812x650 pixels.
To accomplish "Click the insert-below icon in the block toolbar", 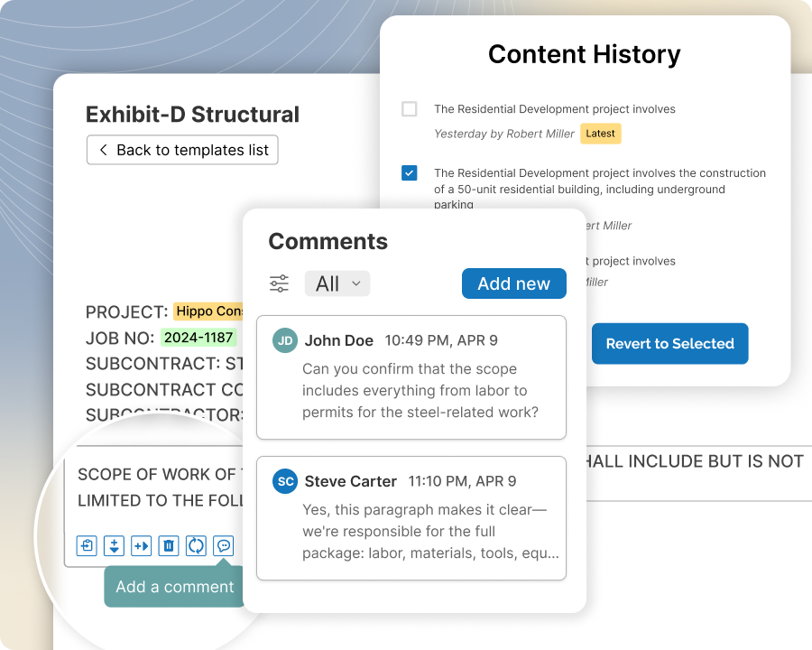I will pos(114,546).
